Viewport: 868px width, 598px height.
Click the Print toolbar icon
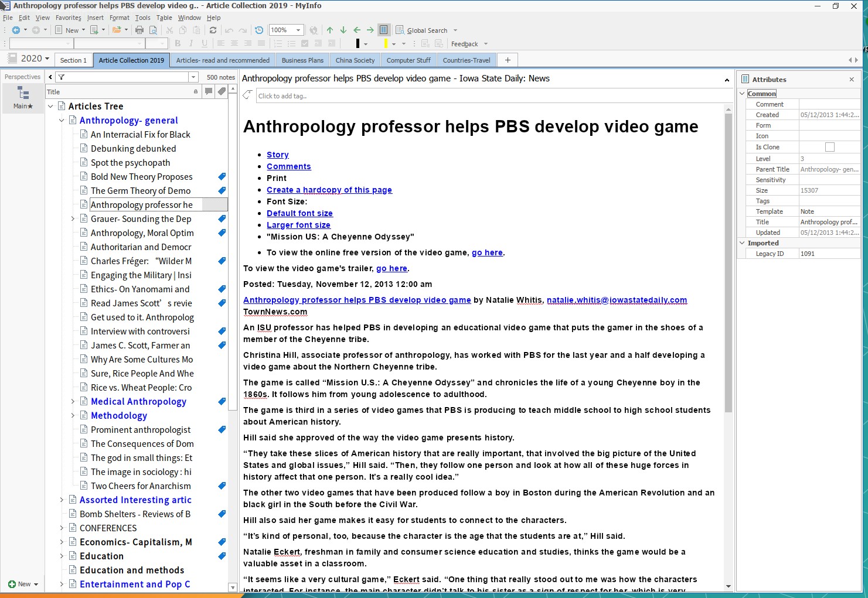click(x=139, y=30)
